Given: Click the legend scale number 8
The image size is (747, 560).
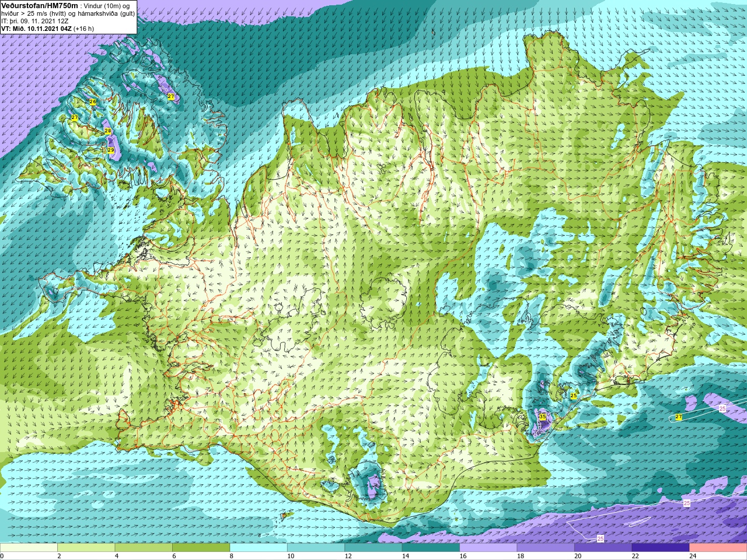Looking at the screenshot, I should coord(232,556).
